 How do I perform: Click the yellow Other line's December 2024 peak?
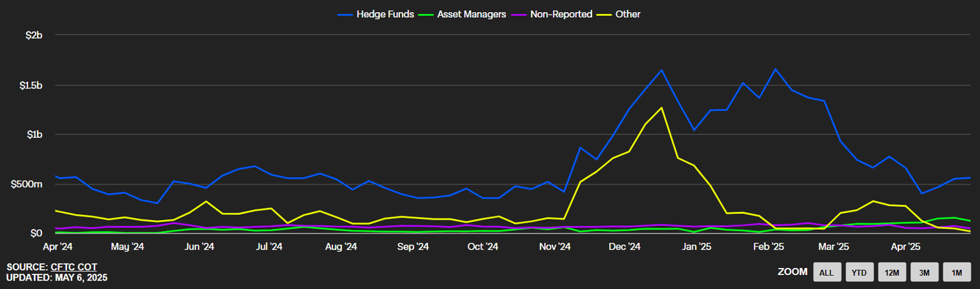(662, 107)
